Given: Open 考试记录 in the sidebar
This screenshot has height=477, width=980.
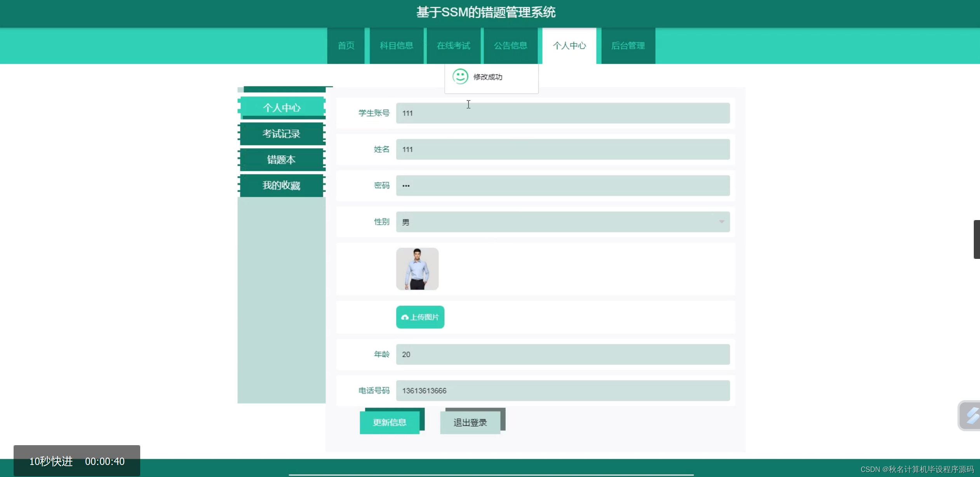Looking at the screenshot, I should click(281, 134).
